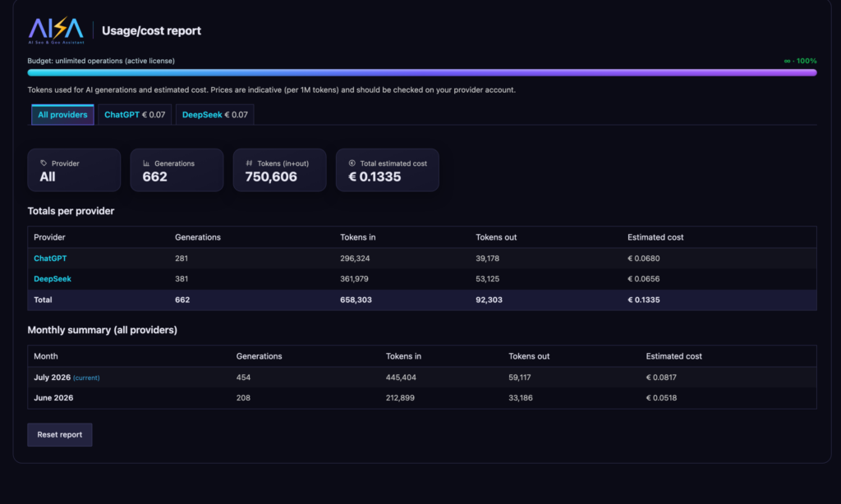Click the (current) tag beside July 2026
841x504 pixels.
86,378
